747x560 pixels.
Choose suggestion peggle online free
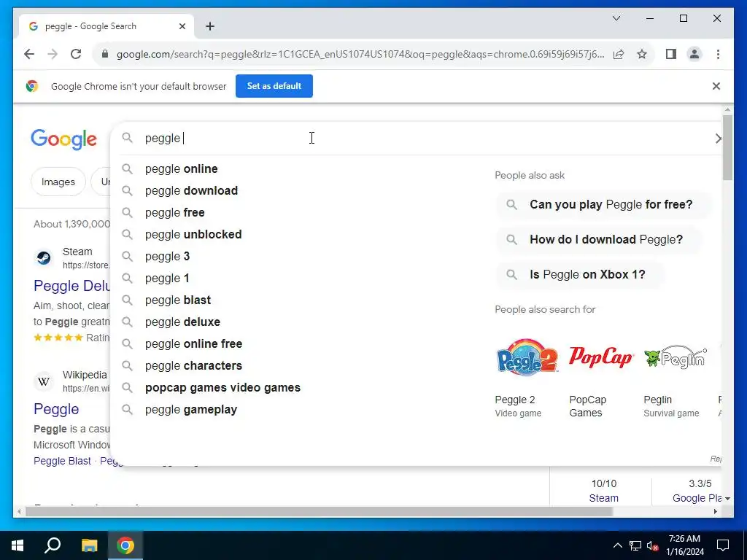click(x=295, y=344)
